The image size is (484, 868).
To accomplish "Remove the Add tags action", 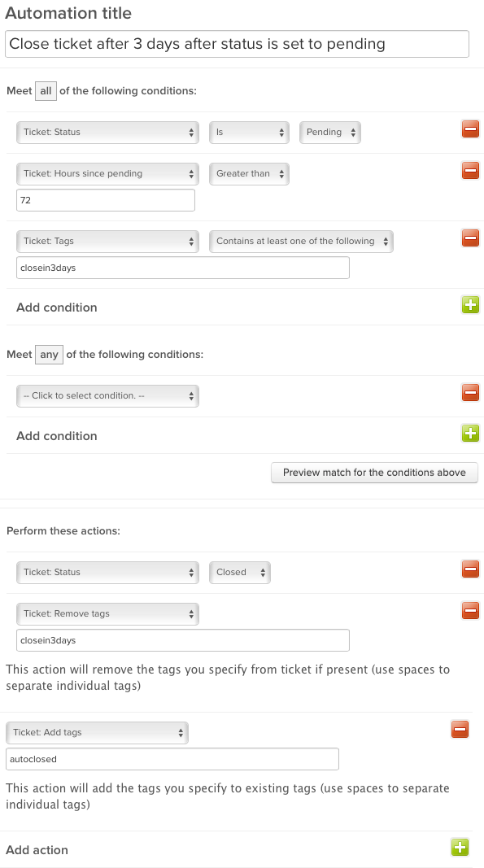I will pyautogui.click(x=460, y=730).
